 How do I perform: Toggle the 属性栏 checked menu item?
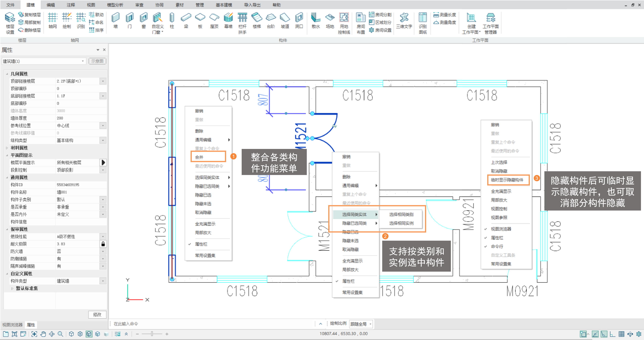tap(201, 244)
